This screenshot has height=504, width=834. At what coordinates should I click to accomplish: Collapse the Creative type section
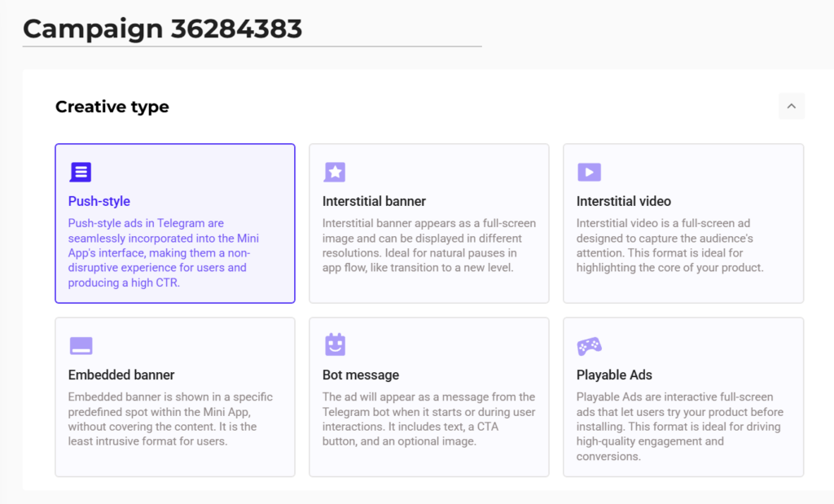click(x=791, y=106)
